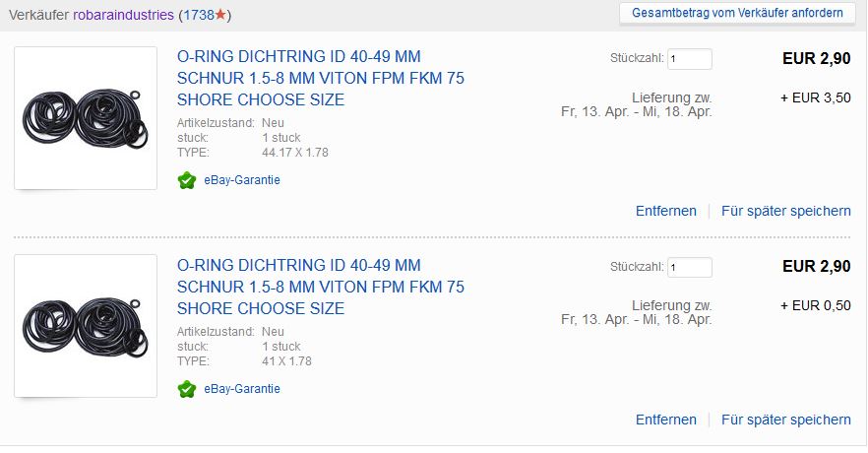The width and height of the screenshot is (868, 453).
Task: Click eBay-Garantie badge icon for 41 X 1.78 item
Action: click(x=187, y=389)
